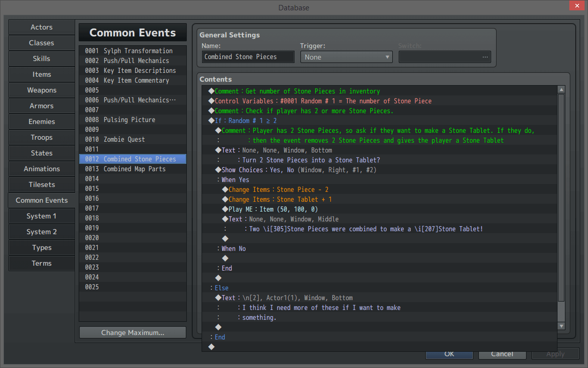Select the 'Play ME : Item' command
The image size is (588, 368).
click(380, 209)
